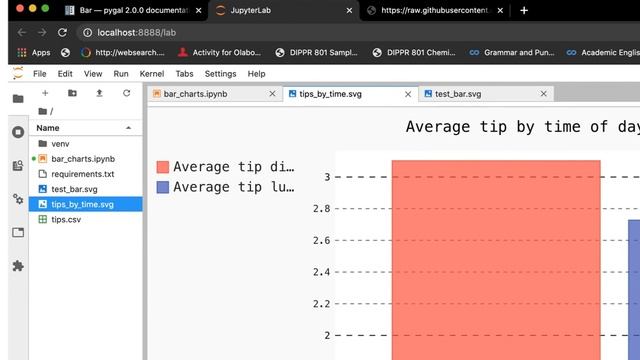The height and width of the screenshot is (360, 640).
Task: Open the Apps grid bookmark
Action: (33, 52)
